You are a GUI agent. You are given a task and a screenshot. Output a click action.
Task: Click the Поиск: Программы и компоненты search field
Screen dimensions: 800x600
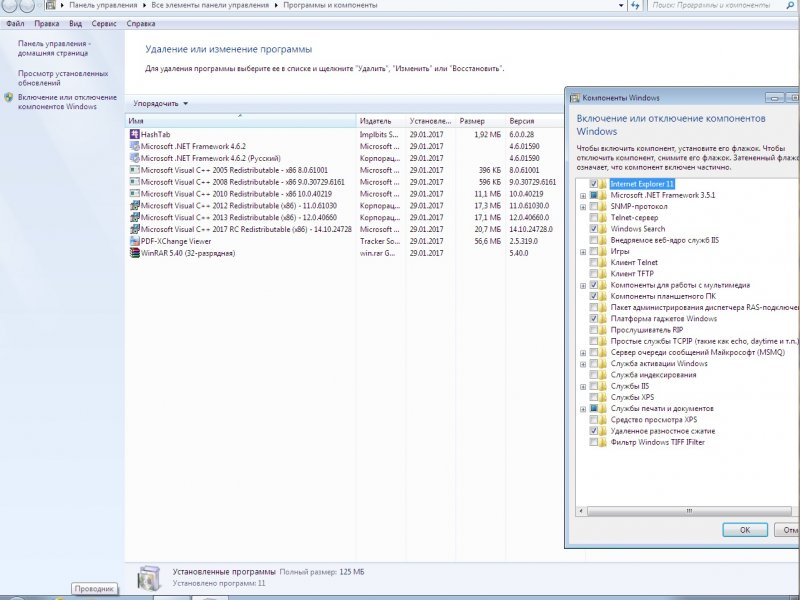717,5
